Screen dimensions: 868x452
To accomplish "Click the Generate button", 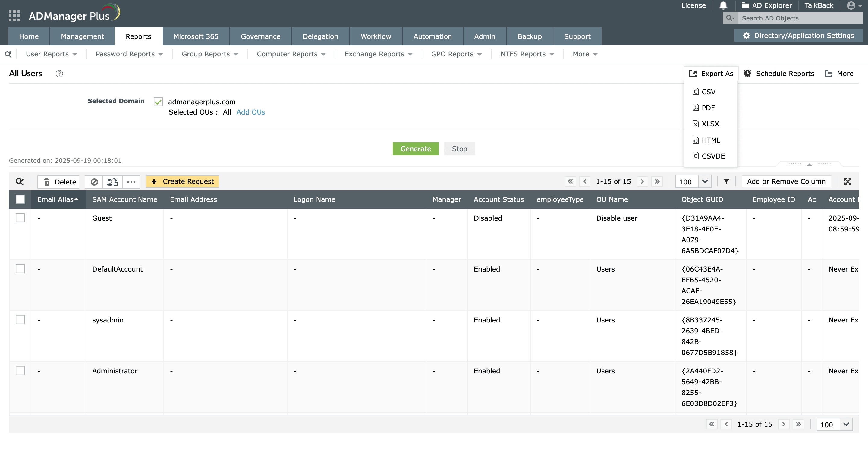I will tap(416, 149).
